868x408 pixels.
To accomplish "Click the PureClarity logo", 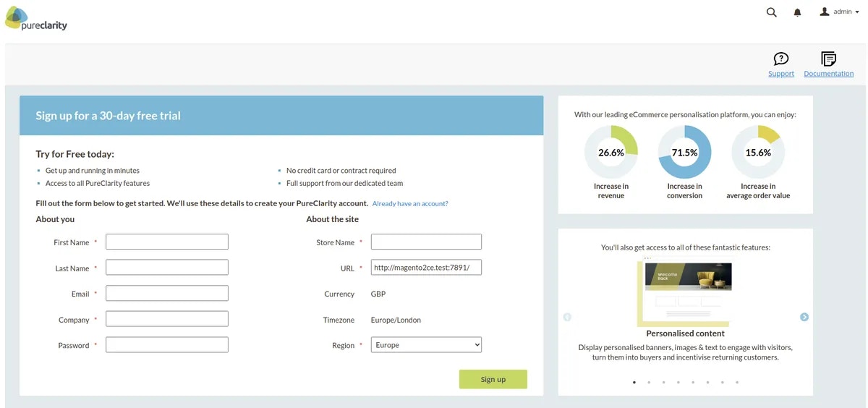I will click(x=36, y=18).
